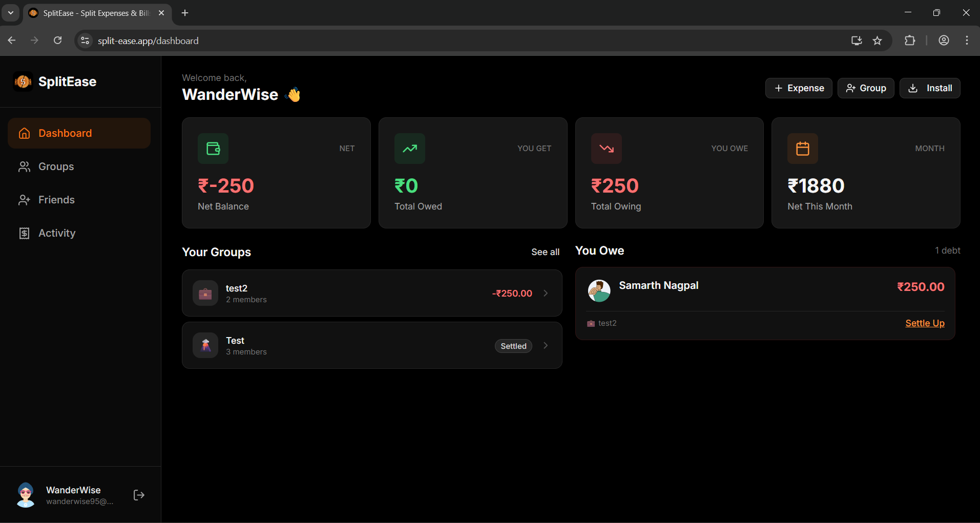
Task: Click the -₹250.00 amount in test2 row
Action: 512,294
